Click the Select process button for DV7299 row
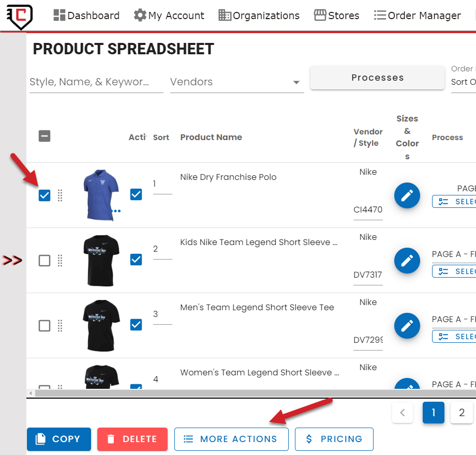The width and height of the screenshot is (476, 455). 454,337
